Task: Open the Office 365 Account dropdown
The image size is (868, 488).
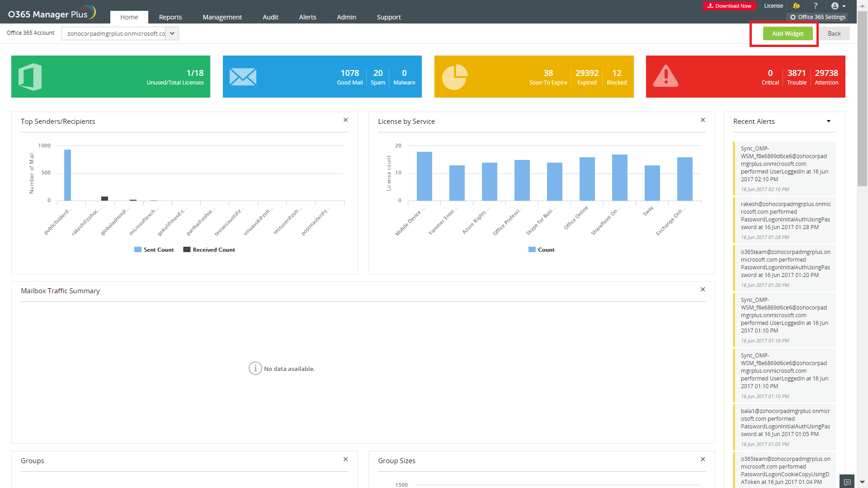Action: [172, 33]
